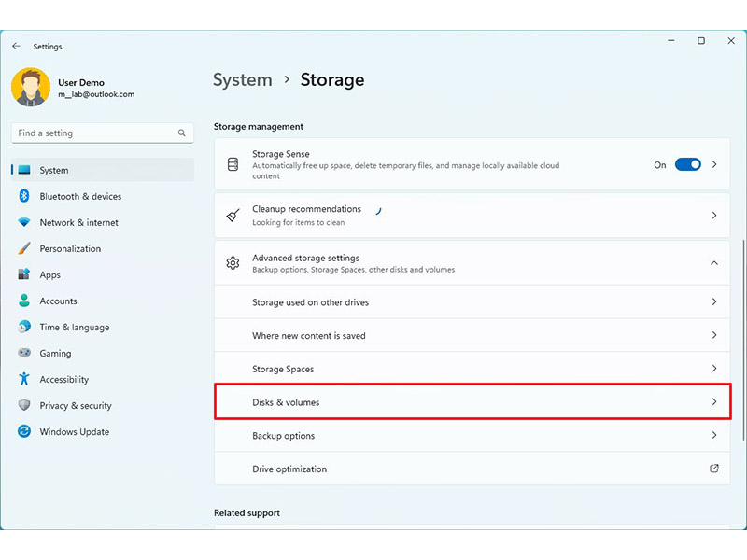Open Disks & volumes chevron
The width and height of the screenshot is (747, 560).
[714, 401]
